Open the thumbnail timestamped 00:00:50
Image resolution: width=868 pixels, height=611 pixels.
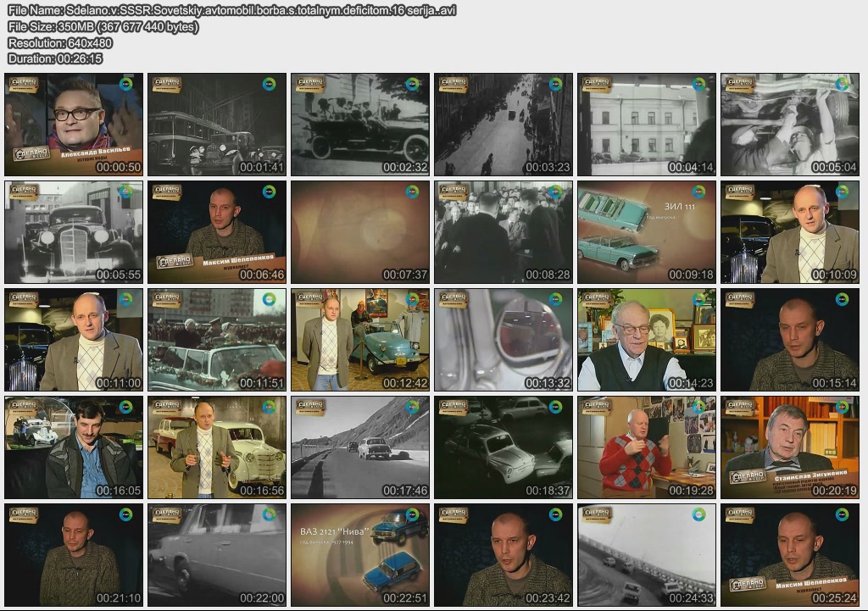[74, 125]
